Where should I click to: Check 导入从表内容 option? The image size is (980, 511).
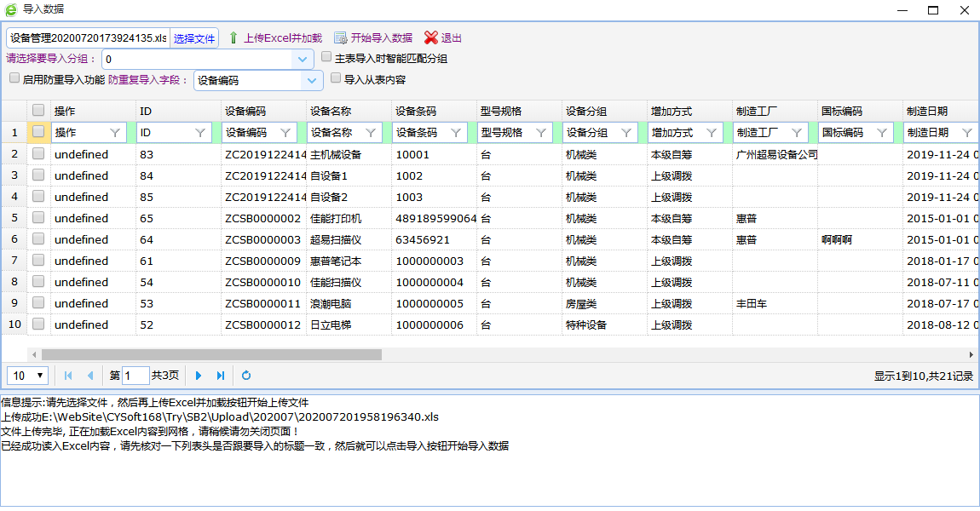(x=336, y=78)
